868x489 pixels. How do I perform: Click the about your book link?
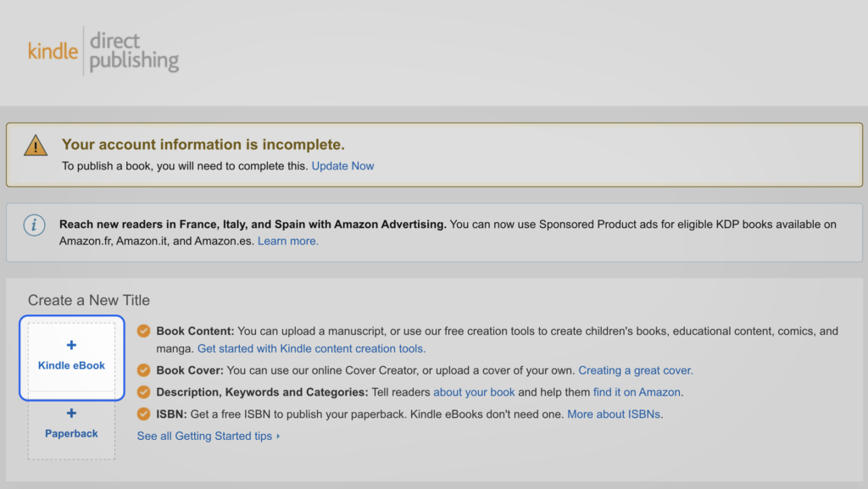[474, 392]
